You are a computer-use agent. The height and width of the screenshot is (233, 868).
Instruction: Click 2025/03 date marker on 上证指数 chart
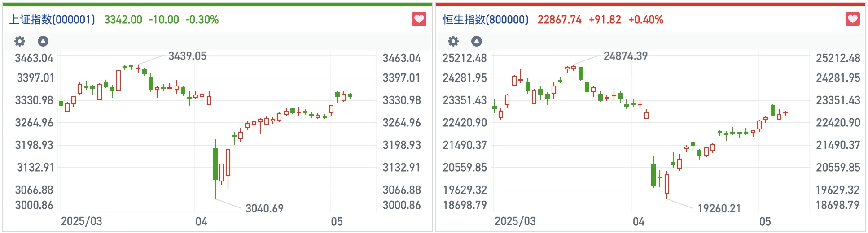click(x=81, y=221)
